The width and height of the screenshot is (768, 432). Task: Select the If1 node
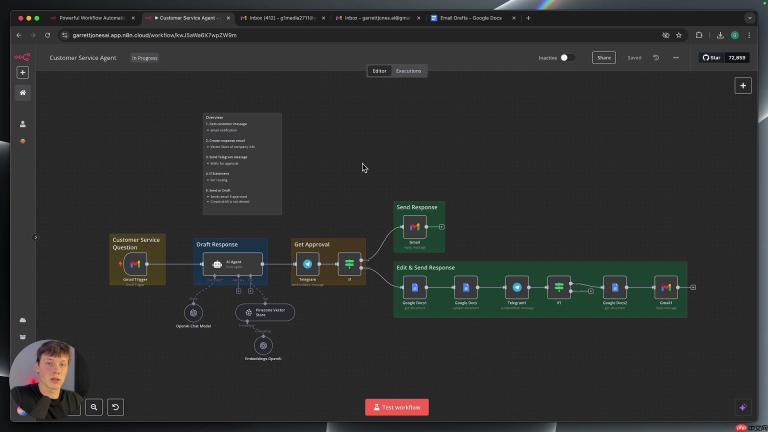[x=559, y=288]
